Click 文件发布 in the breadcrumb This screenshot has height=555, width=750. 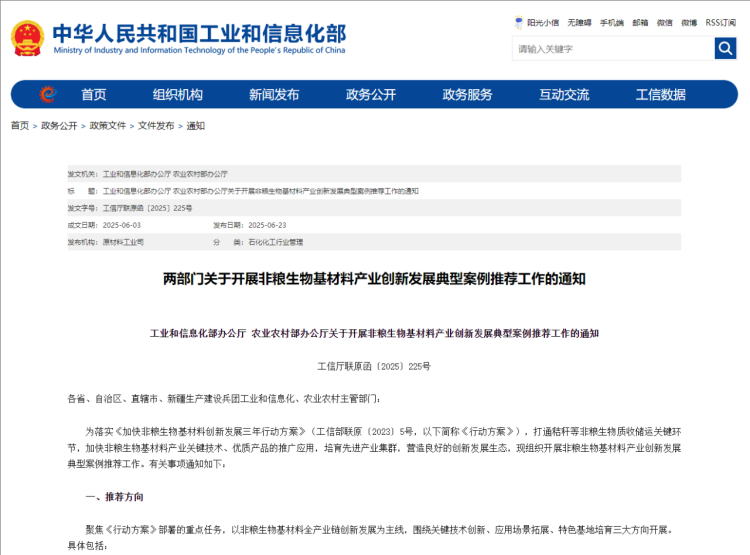(x=156, y=126)
